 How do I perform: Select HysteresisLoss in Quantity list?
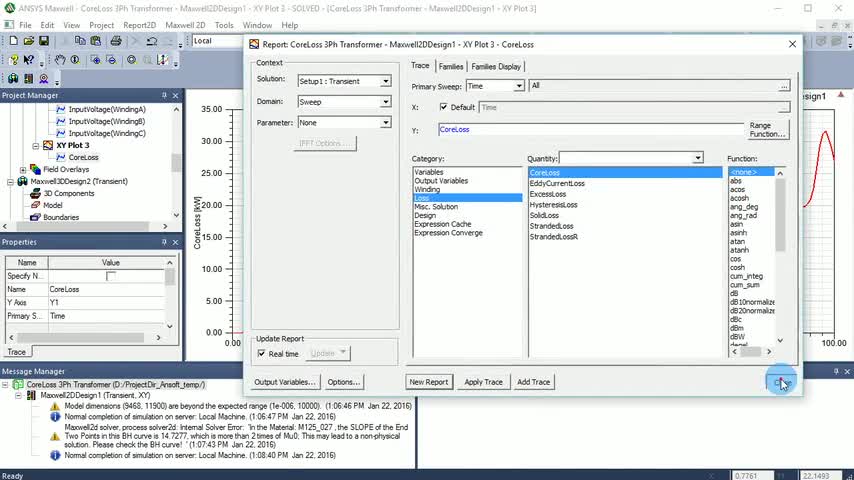(x=553, y=205)
